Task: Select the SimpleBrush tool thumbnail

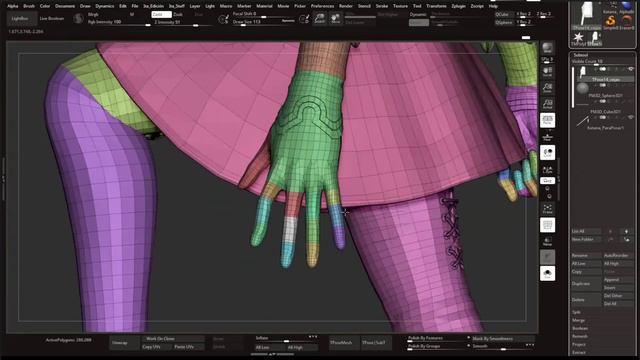Action: click(x=611, y=22)
